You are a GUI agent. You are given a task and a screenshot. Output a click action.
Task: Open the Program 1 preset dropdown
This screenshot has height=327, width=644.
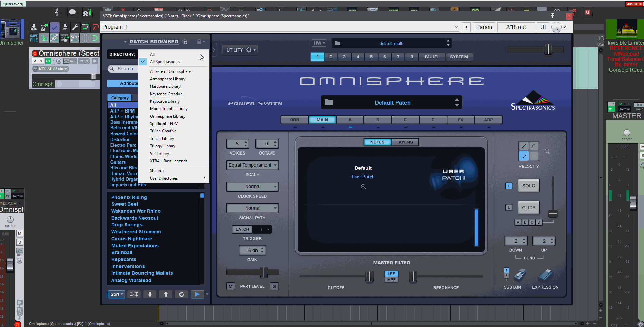point(280,27)
